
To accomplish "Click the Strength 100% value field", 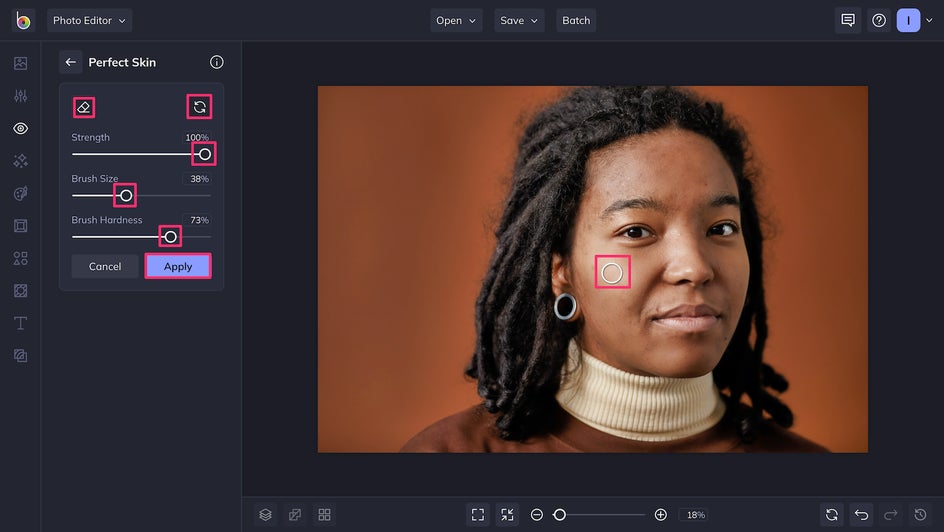I will (x=197, y=137).
